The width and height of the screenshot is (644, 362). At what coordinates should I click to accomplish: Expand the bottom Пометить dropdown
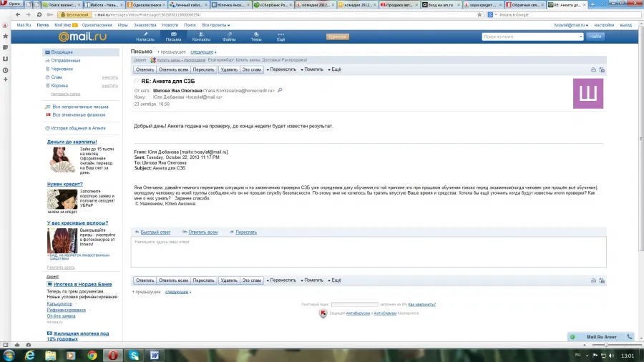pyautogui.click(x=312, y=280)
